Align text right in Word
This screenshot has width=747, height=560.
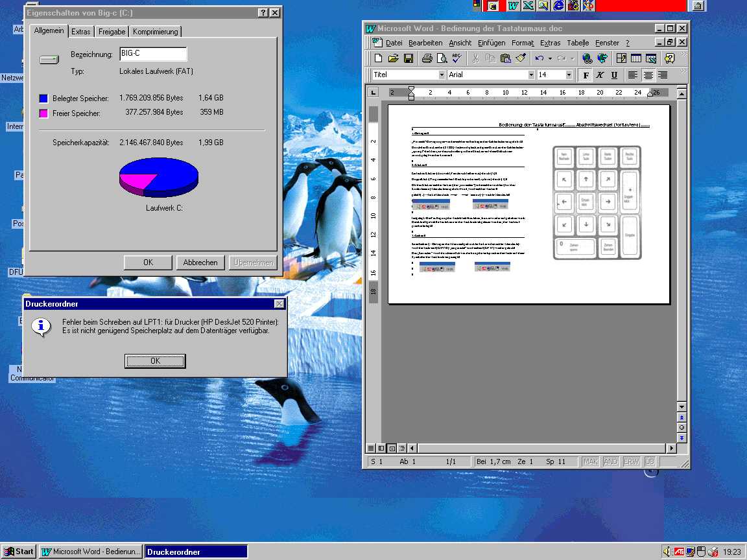click(x=663, y=75)
